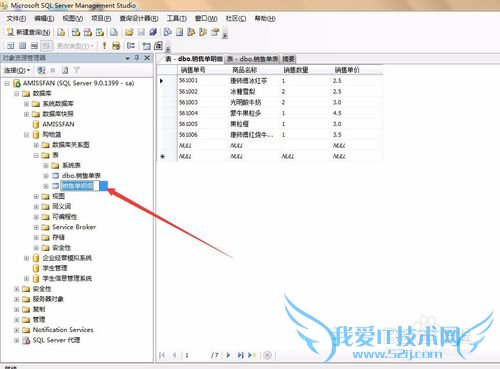Click the Open File folder icon
This screenshot has width=500, height=369.
129,32
